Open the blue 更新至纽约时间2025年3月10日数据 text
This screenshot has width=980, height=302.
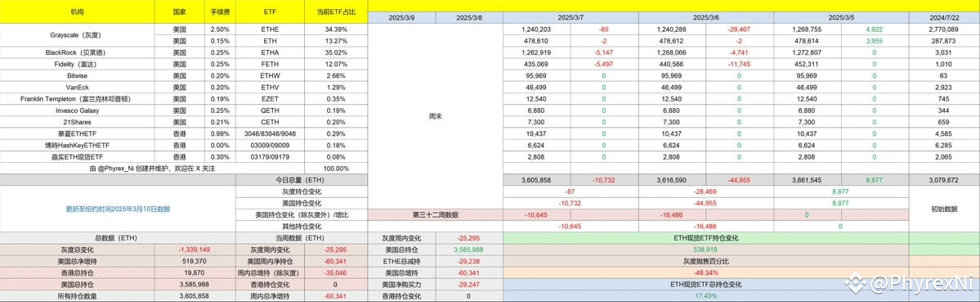tap(118, 209)
